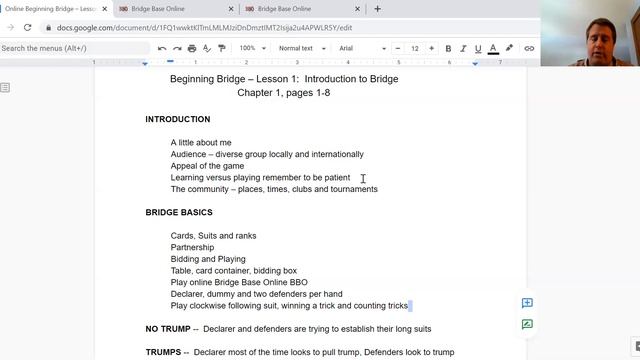
Task: Click 'Play clockwise following suit' line
Action: pos(289,306)
